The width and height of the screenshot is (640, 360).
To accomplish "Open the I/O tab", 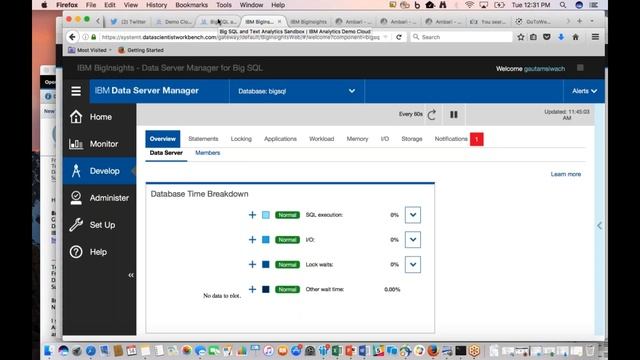I will pyautogui.click(x=385, y=139).
